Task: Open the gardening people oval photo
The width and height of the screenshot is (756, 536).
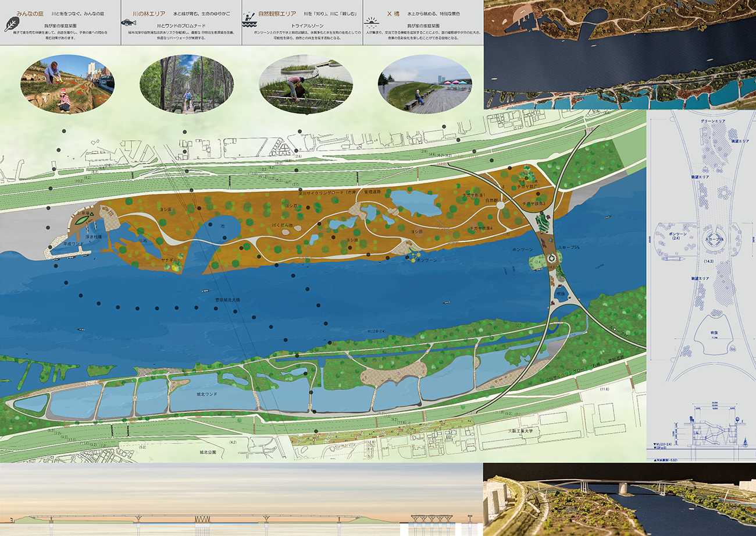Action: [x=67, y=84]
